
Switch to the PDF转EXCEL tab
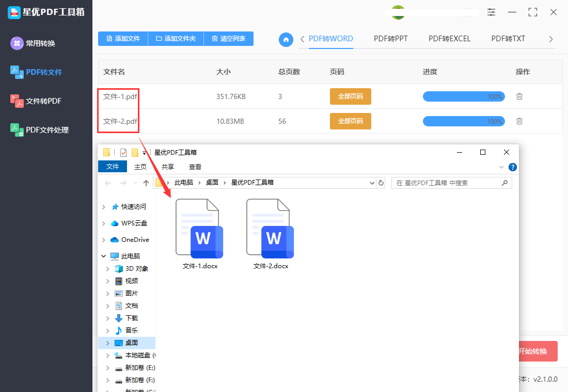(x=449, y=39)
